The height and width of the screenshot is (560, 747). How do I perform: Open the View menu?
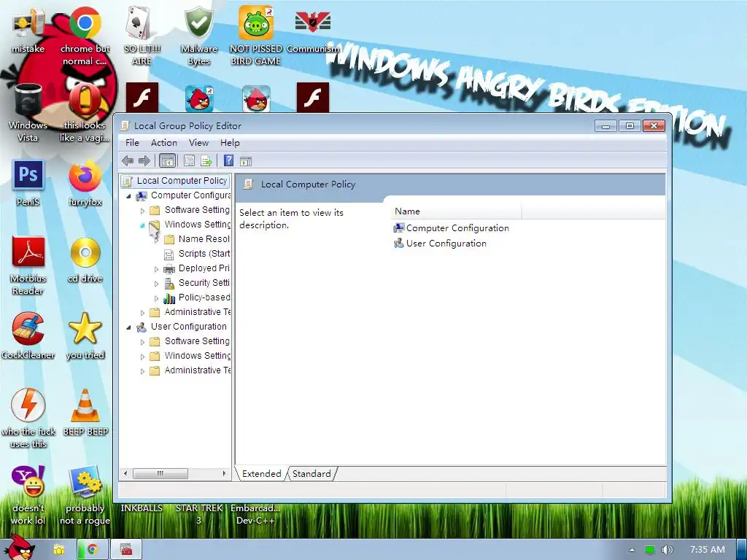(x=198, y=143)
